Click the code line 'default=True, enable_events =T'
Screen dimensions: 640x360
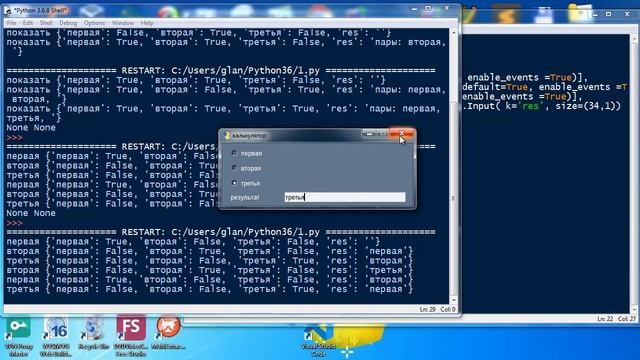[545, 87]
